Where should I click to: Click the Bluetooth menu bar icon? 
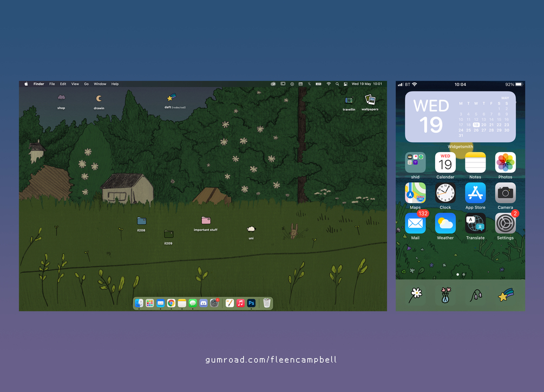tap(309, 84)
